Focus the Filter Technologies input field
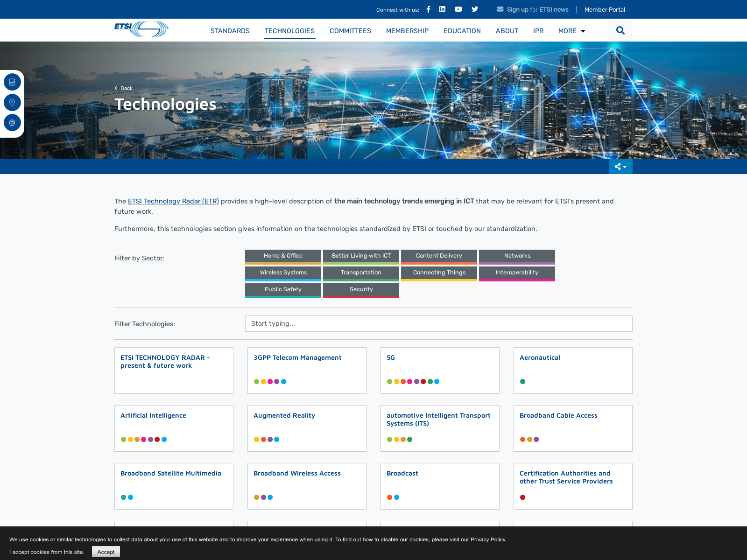747x560 pixels. pyautogui.click(x=439, y=323)
